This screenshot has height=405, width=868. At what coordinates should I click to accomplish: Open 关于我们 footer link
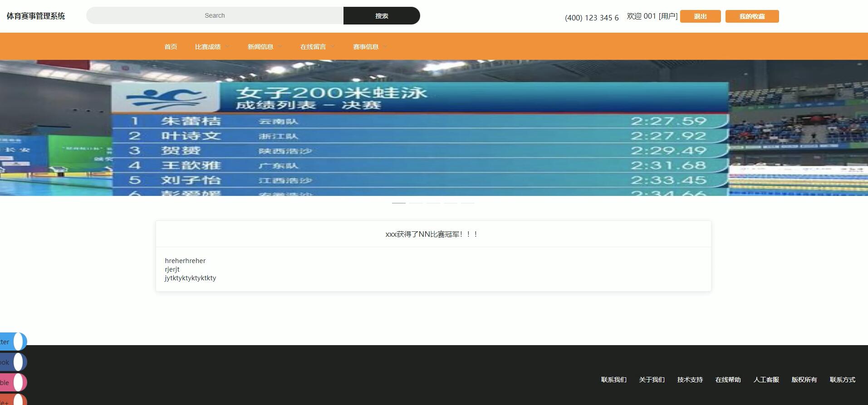[652, 380]
